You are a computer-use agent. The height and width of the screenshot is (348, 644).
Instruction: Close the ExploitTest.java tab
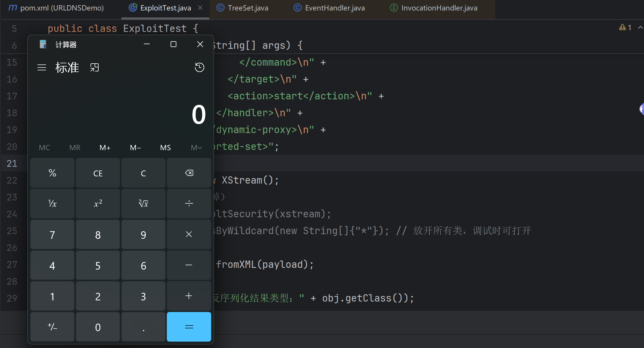click(x=200, y=8)
